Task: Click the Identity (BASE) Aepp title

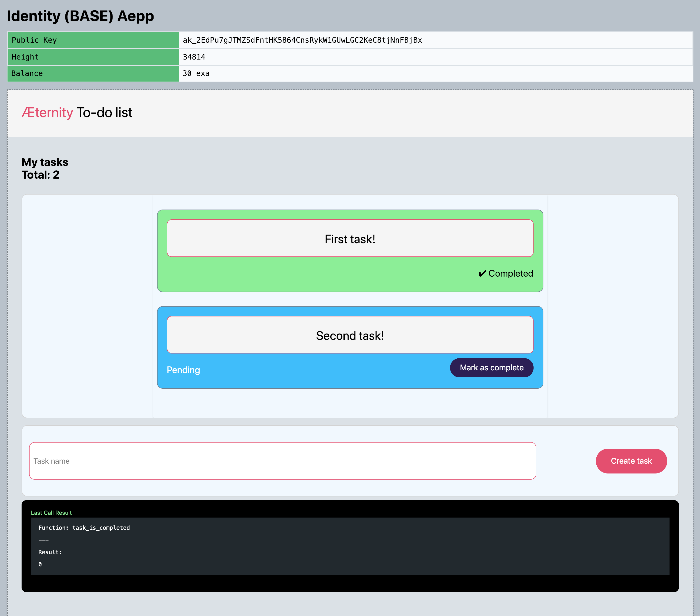Action: (80, 16)
